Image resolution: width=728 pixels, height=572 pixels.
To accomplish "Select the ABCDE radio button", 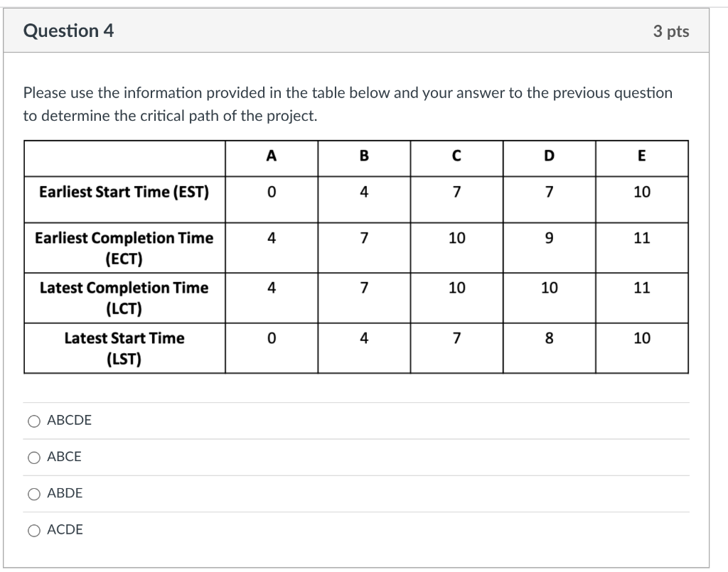I will (x=34, y=421).
